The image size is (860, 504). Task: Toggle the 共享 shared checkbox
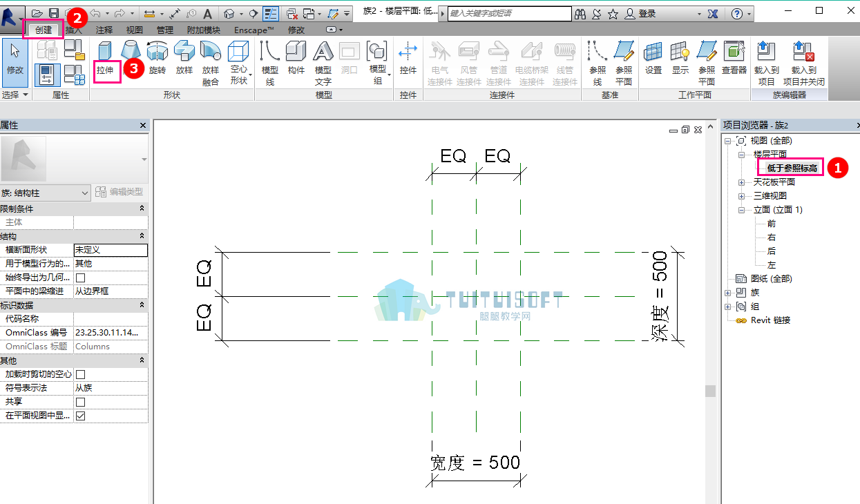click(80, 402)
